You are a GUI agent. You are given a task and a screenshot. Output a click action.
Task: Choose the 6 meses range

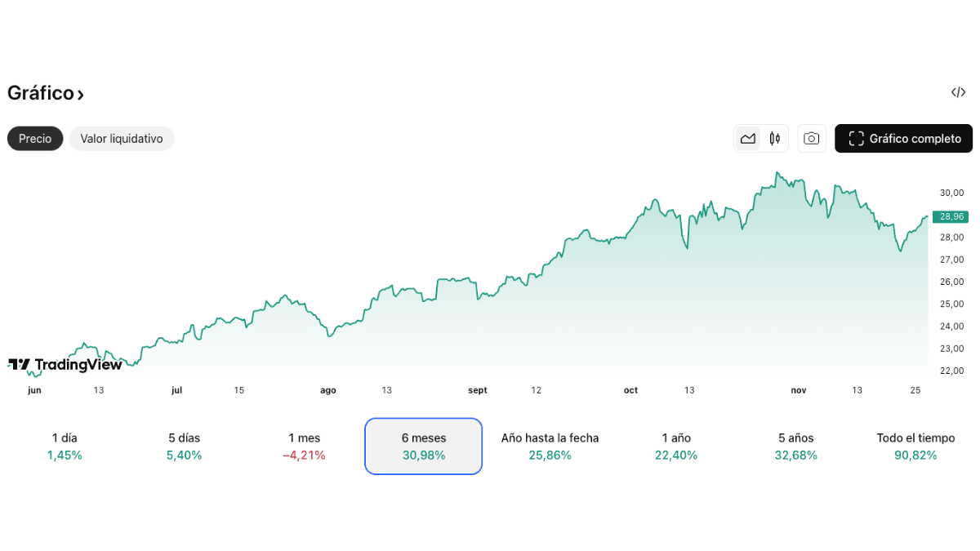(x=423, y=447)
